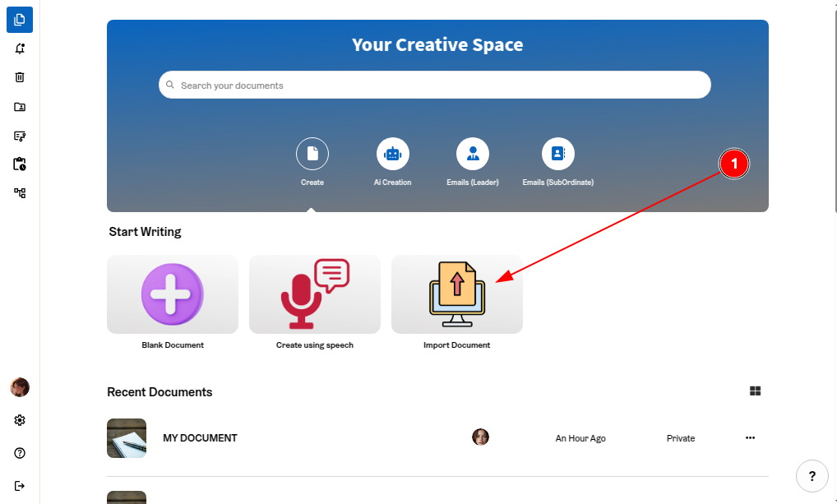Open the help question mark in the sidebar
Screen dimensions: 837x504
tap(20, 453)
